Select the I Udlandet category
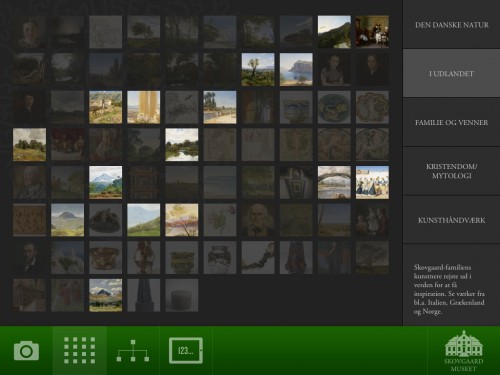 click(452, 73)
